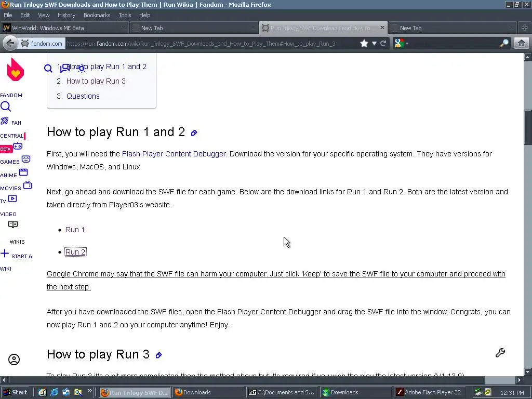The image size is (532, 399).
Task: Open the Google search engine dropdown
Action: [402, 44]
